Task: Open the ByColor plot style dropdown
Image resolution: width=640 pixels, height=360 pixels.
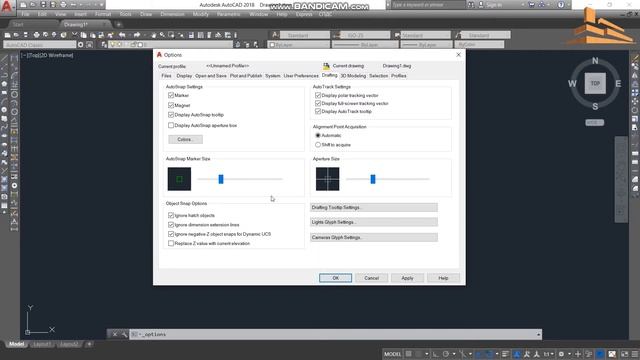Action: pyautogui.click(x=480, y=44)
